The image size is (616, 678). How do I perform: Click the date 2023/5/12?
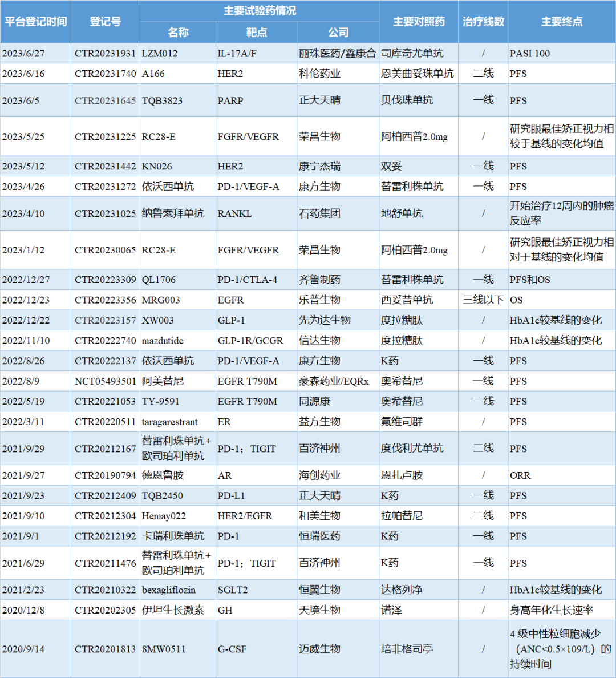[23, 167]
